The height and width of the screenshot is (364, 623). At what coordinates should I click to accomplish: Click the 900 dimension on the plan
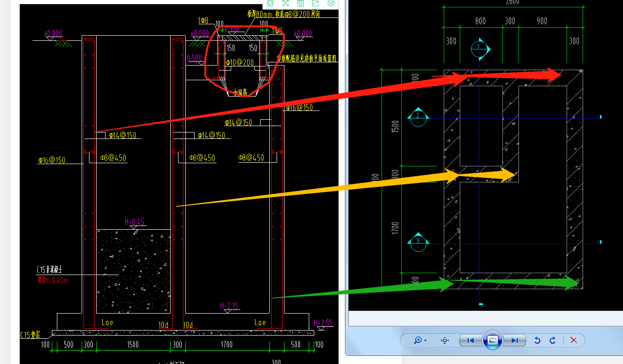pyautogui.click(x=542, y=21)
